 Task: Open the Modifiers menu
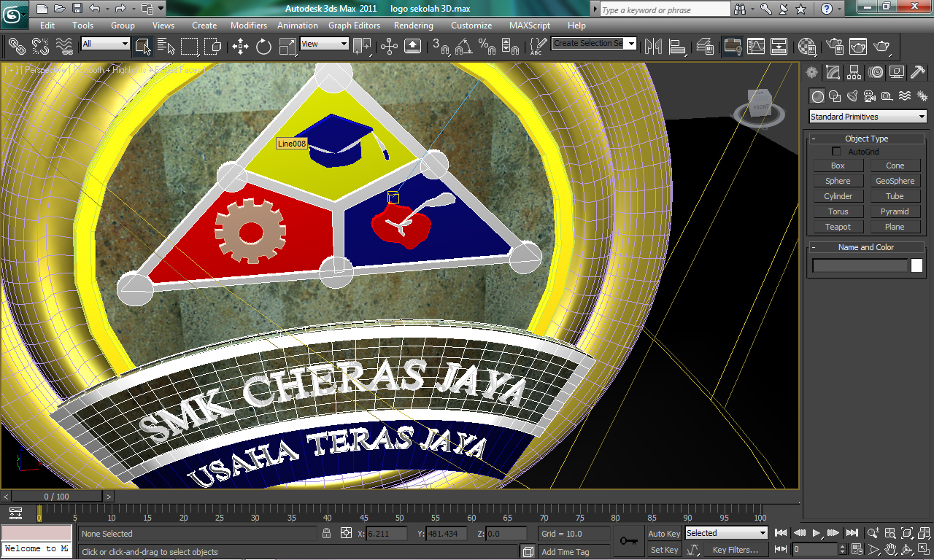[x=248, y=24]
